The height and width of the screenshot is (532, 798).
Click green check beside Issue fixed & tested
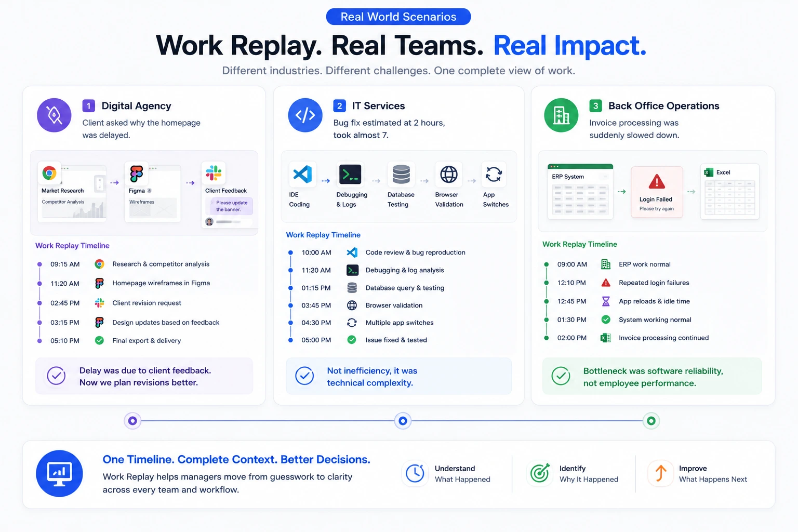pyautogui.click(x=352, y=340)
